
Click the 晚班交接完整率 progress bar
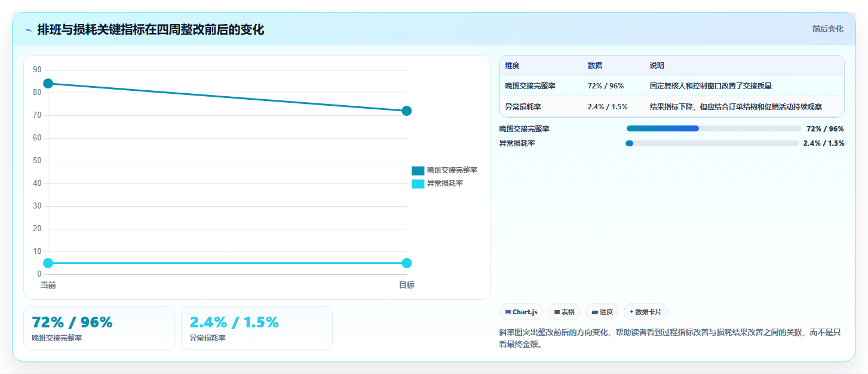tap(714, 128)
